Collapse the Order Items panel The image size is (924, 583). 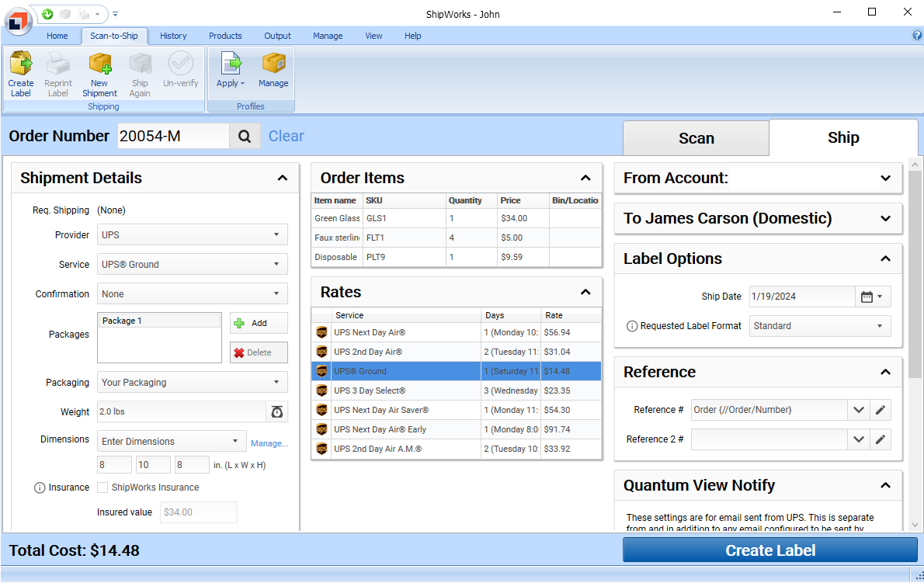click(x=585, y=178)
